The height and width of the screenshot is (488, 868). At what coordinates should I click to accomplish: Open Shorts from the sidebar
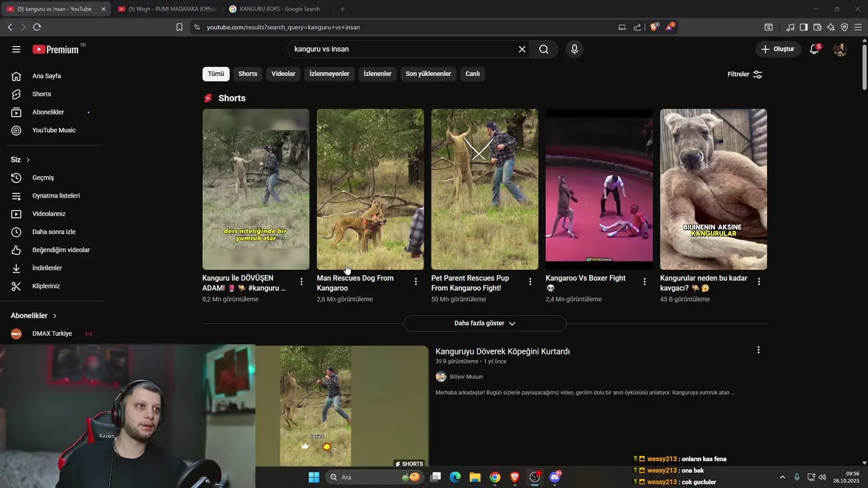click(41, 94)
